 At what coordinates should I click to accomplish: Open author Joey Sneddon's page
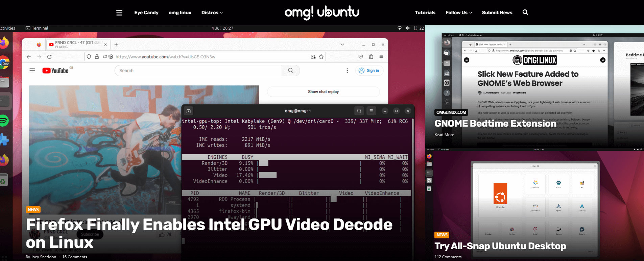(44, 257)
